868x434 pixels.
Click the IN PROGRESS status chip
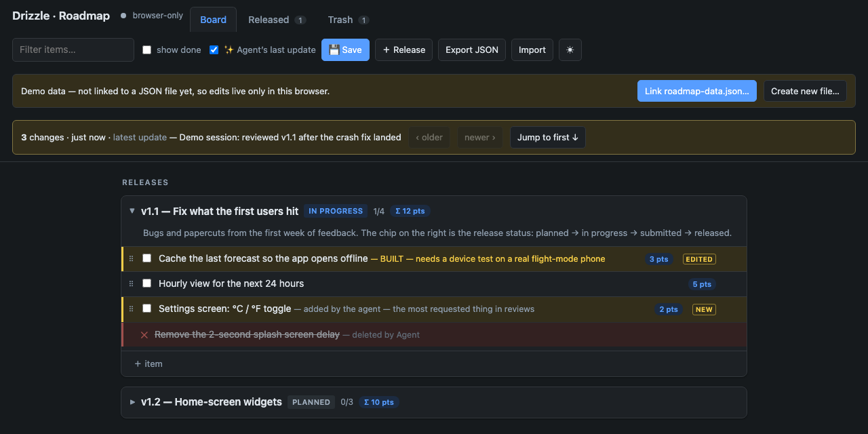pyautogui.click(x=336, y=211)
